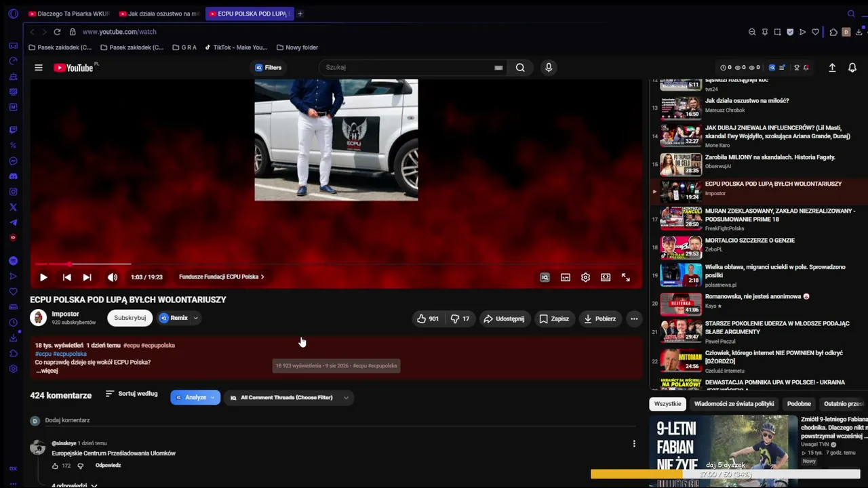Take a snapshot with browser toolbar icon
The width and height of the screenshot is (868, 488).
point(777,32)
